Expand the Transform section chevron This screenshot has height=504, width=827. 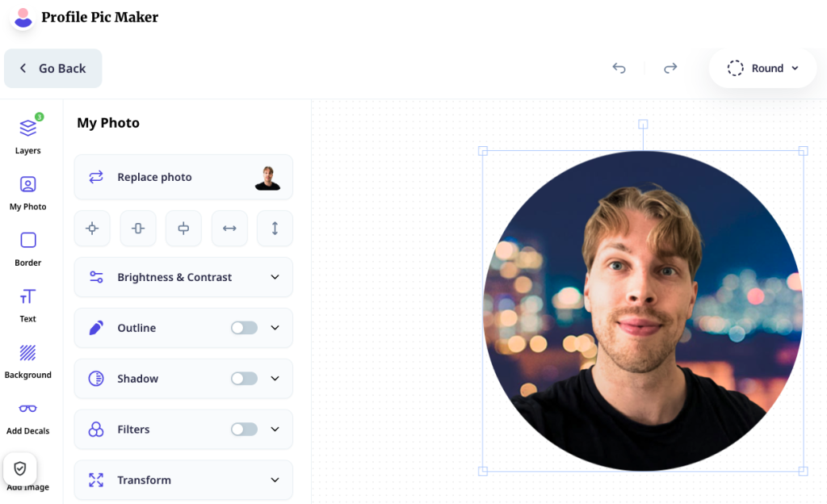(x=275, y=480)
